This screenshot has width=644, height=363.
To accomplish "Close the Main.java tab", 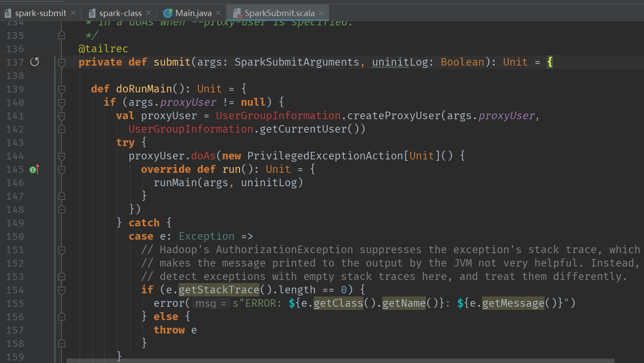I will click(219, 13).
